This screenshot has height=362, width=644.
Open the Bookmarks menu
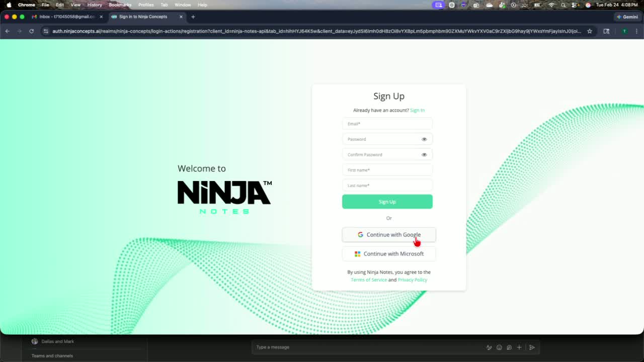point(120,5)
